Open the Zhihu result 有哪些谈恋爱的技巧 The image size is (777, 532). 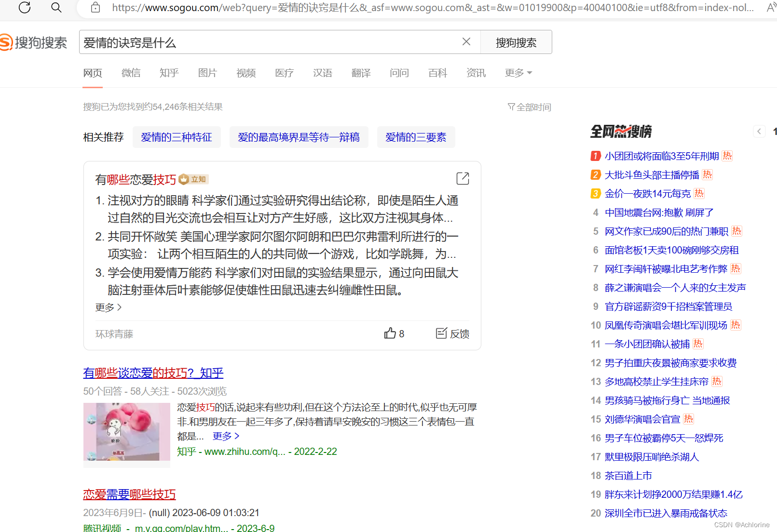[x=153, y=373]
